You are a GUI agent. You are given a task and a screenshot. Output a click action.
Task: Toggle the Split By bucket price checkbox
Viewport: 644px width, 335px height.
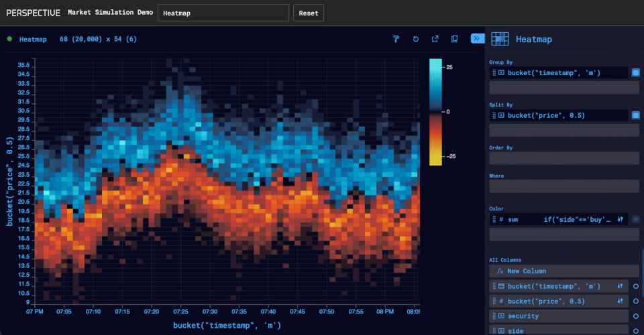click(x=635, y=115)
